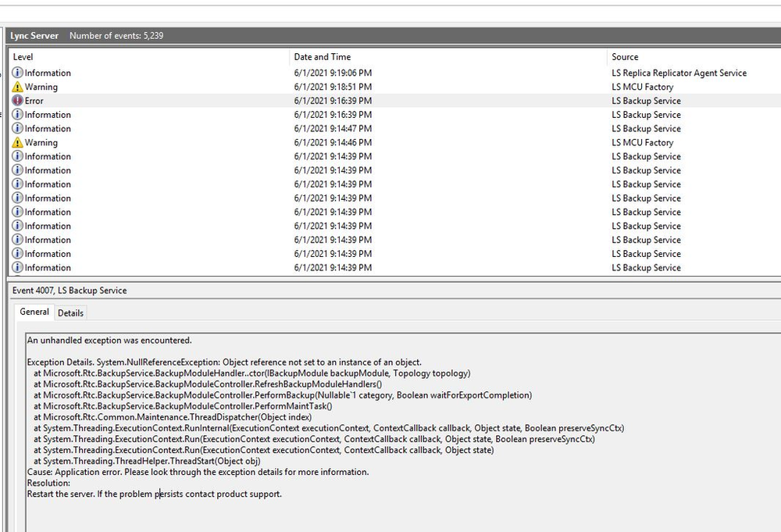
Task: Sort by Date and Time column header
Action: (323, 57)
